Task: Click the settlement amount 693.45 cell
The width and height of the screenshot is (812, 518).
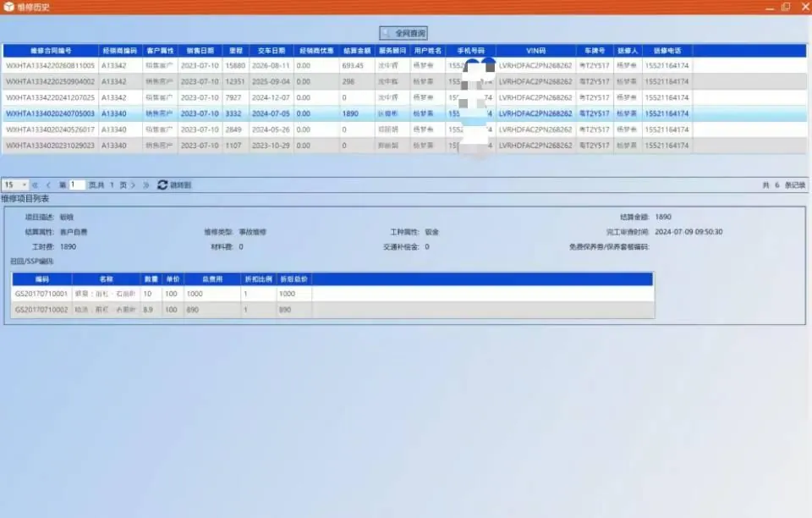Action: (357, 66)
